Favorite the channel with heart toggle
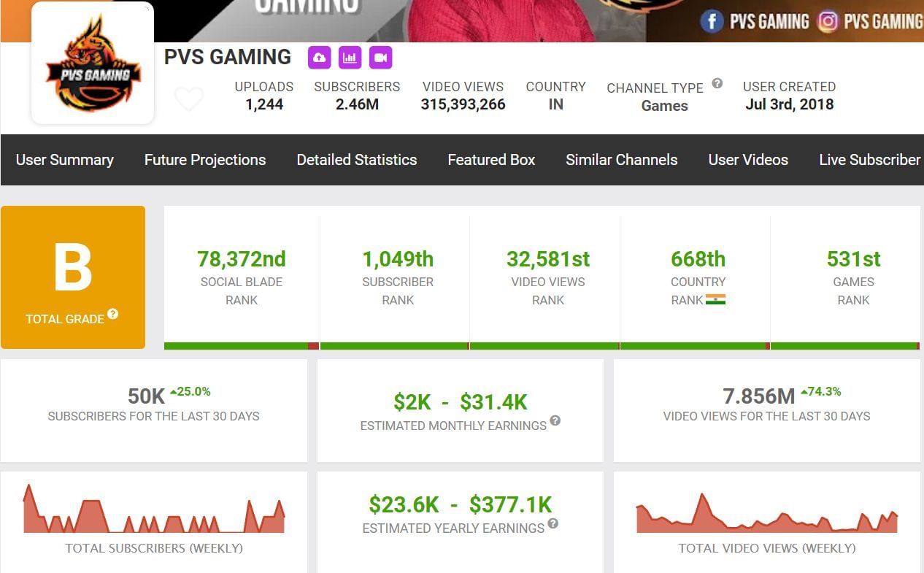 coord(189,99)
